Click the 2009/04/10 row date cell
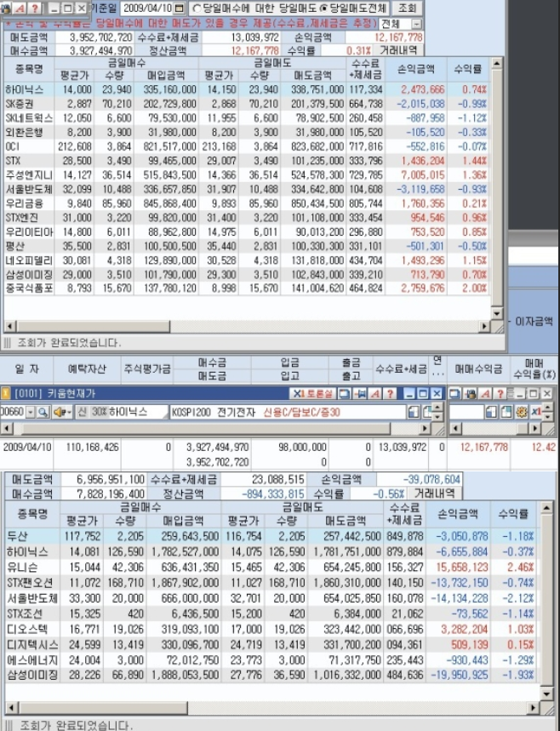 (x=27, y=447)
